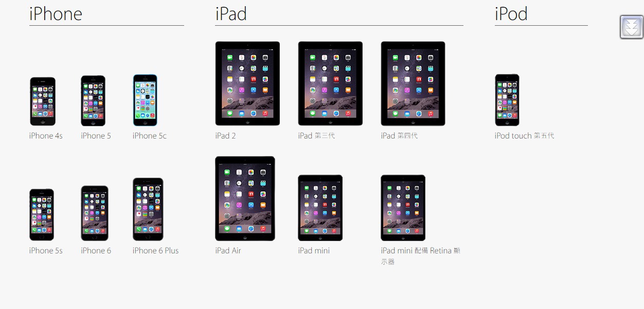Select the iPad 2 device image

coord(247,83)
